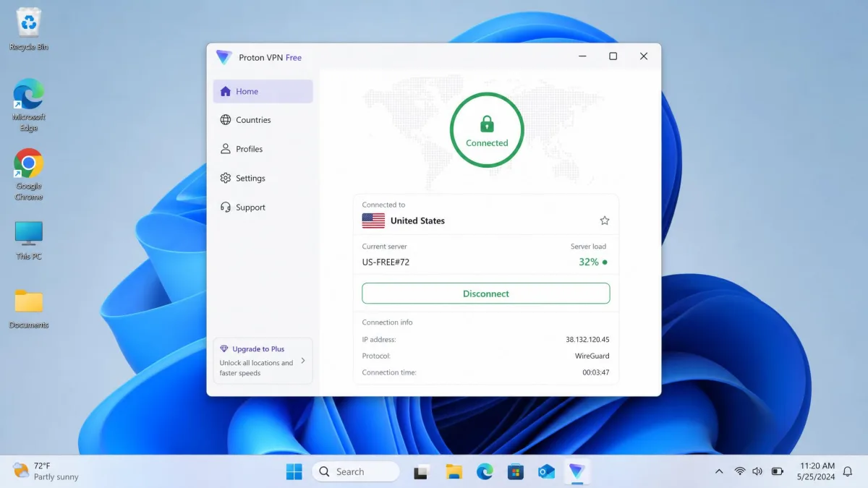Favorite United States with star icon
The width and height of the screenshot is (868, 488).
click(605, 221)
